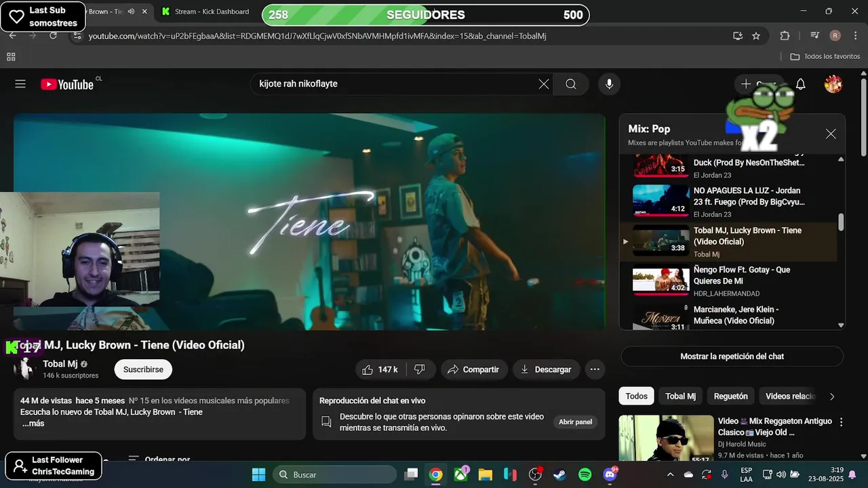Viewport: 868px width, 488px height.
Task: Select the Todos filter chip
Action: 636,396
